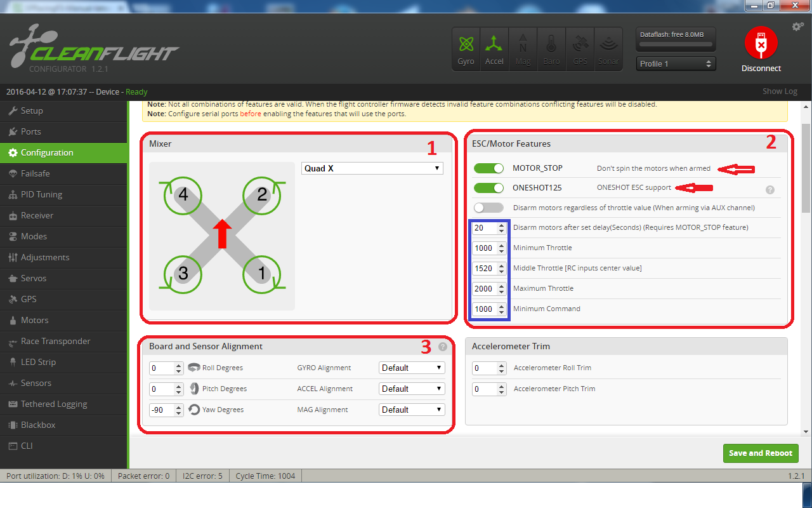The image size is (812, 508).
Task: Open the Profile 1 selector dropdown
Action: tap(676, 63)
